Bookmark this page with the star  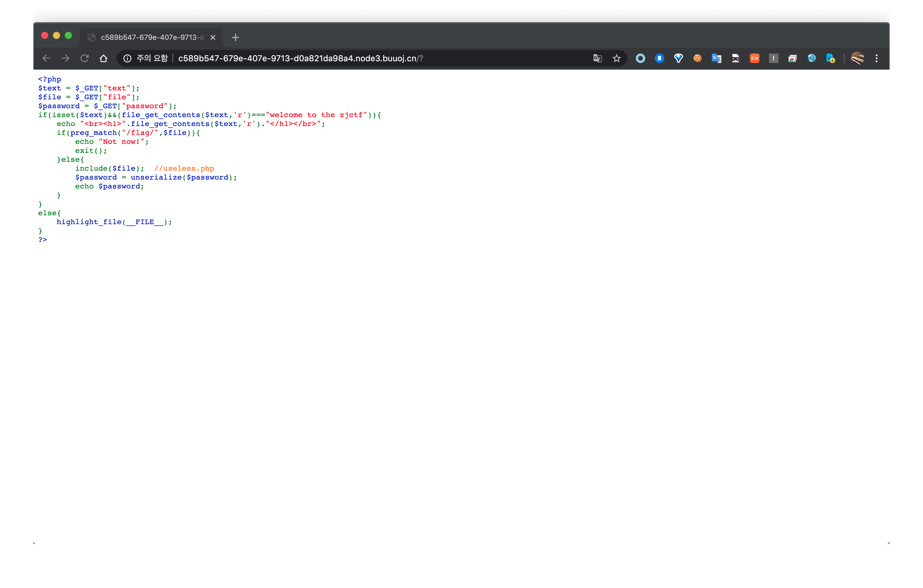(x=616, y=58)
